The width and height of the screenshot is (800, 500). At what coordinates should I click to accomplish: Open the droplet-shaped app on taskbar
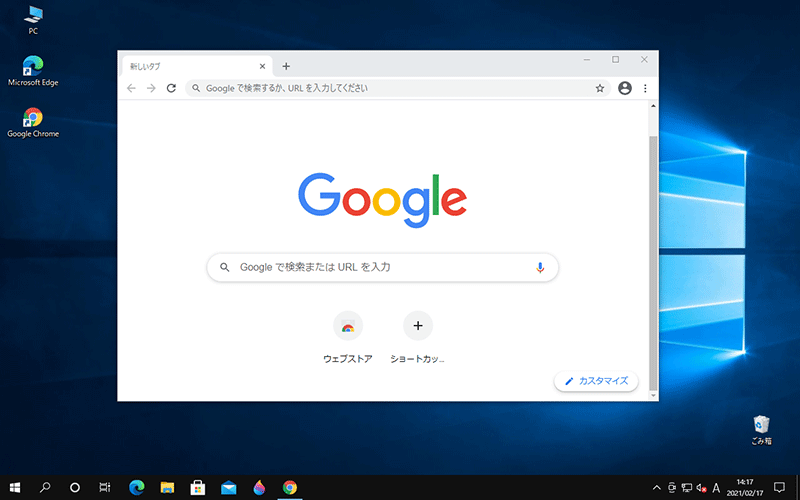(x=259, y=488)
